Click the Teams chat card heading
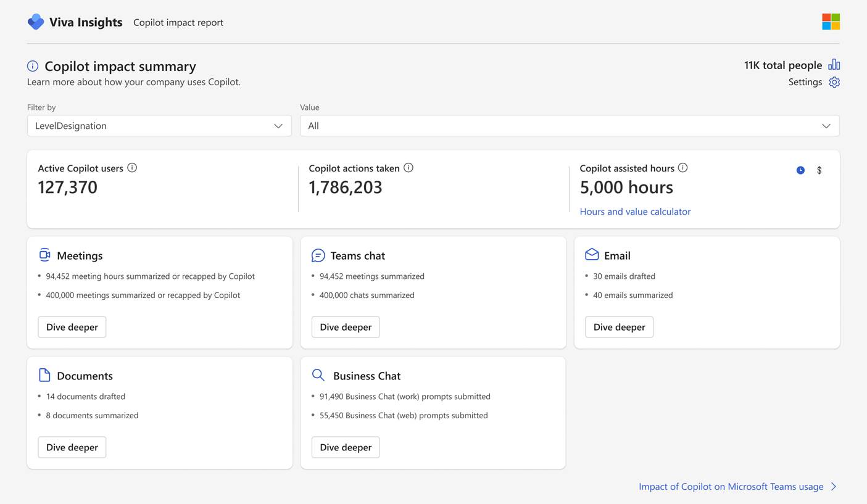This screenshot has width=867, height=504. pyautogui.click(x=358, y=255)
